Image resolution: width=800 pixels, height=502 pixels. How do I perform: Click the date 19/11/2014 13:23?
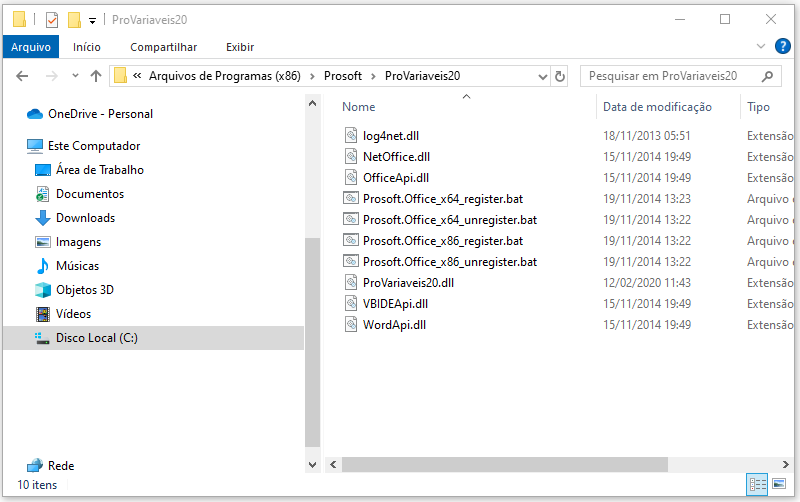pyautogui.click(x=647, y=198)
